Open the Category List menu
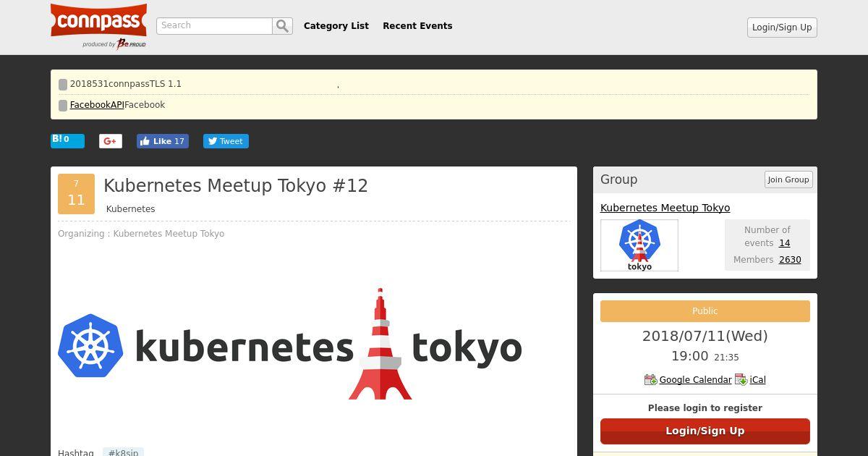Image resolution: width=868 pixels, height=456 pixels. tap(336, 25)
